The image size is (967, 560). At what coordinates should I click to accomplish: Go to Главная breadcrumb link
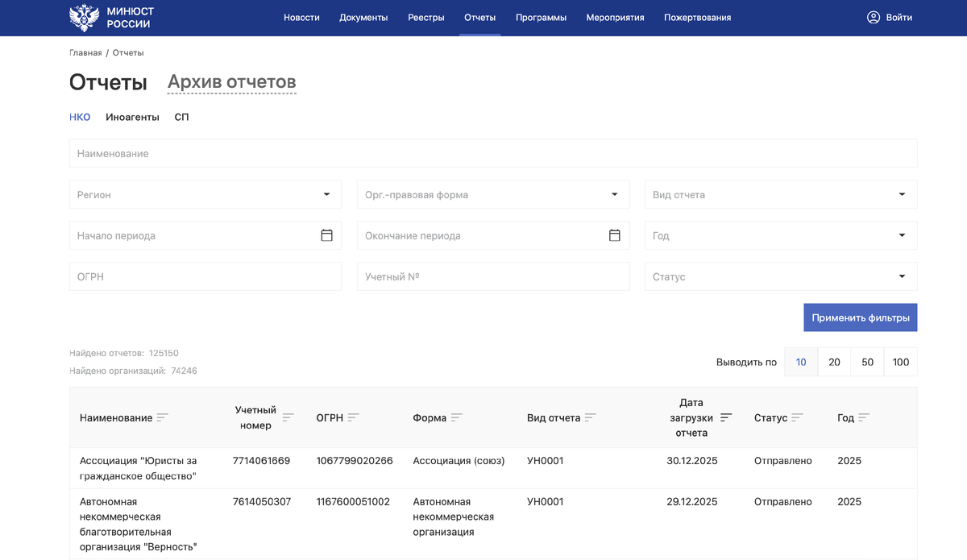click(85, 53)
